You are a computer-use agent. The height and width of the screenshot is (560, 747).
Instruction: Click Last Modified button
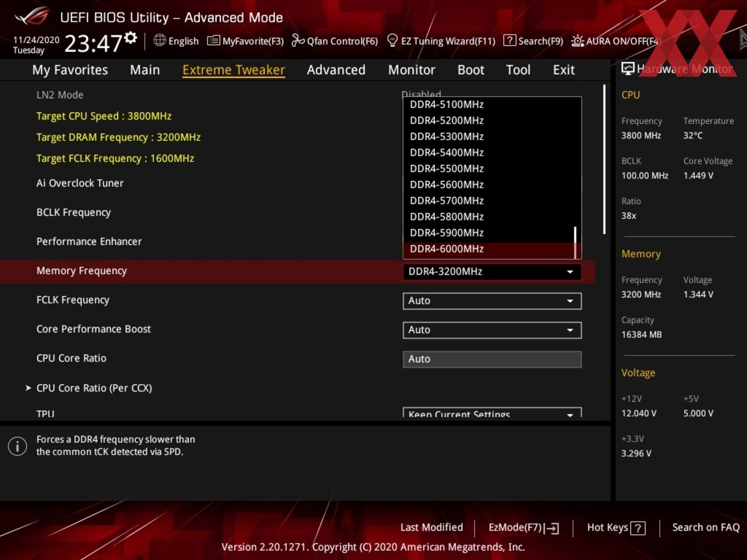click(432, 528)
